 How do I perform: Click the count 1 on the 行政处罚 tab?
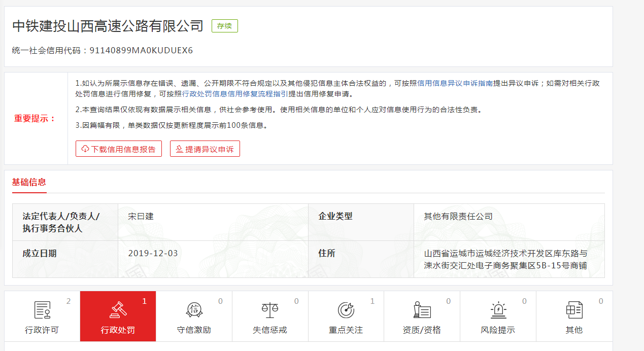pyautogui.click(x=144, y=301)
